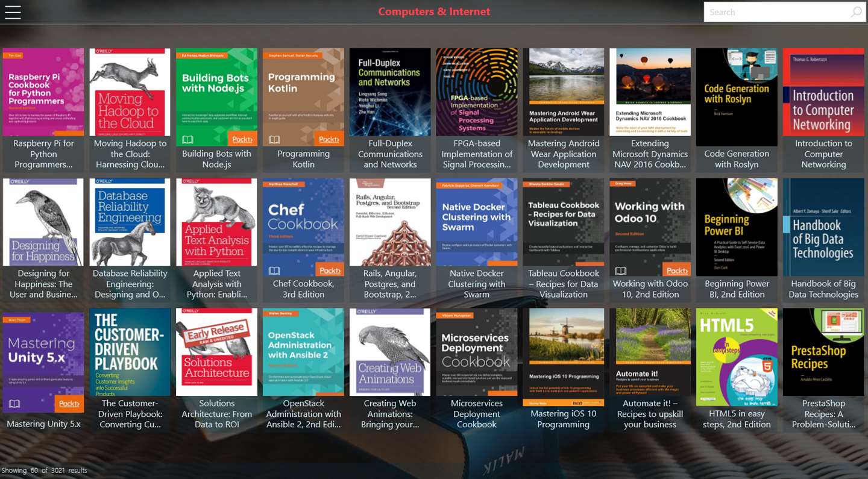Screen dimensions: 868x479
Task: Click 'Mastering Android Wear Application Development' title
Action: (x=564, y=154)
